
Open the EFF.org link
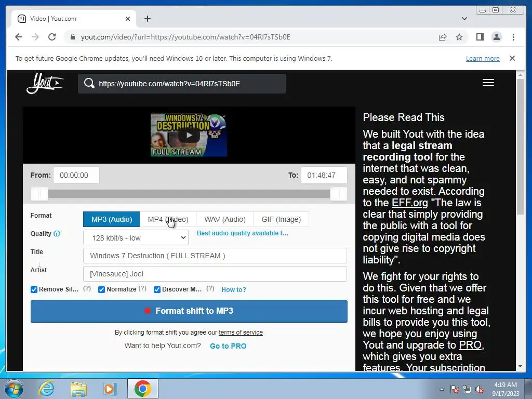coord(409,203)
